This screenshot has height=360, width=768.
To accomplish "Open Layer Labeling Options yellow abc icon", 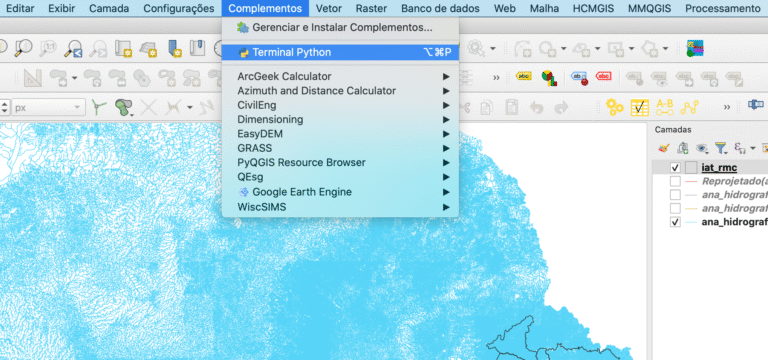I will 524,77.
